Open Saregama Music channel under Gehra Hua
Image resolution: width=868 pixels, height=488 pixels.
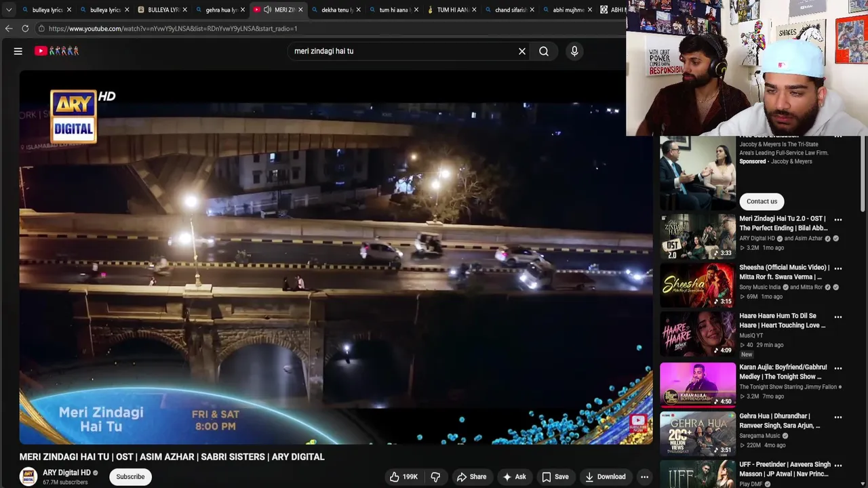click(759, 436)
